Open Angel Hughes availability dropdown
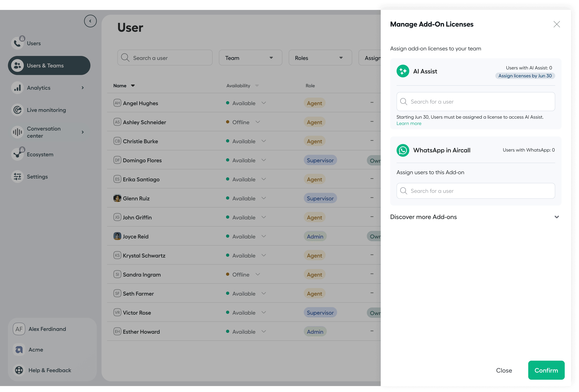 [264, 103]
